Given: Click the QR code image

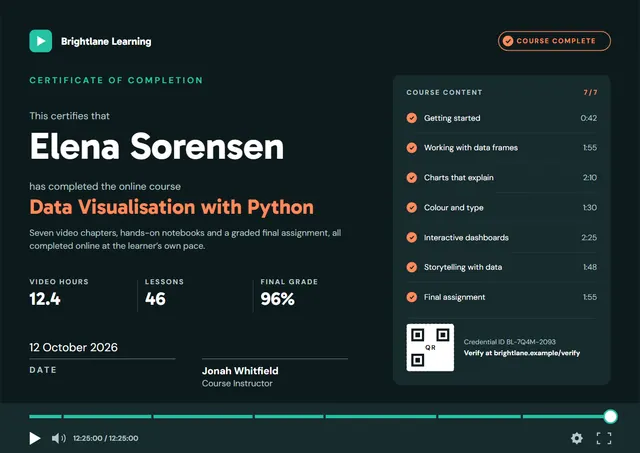Looking at the screenshot, I should (430, 348).
